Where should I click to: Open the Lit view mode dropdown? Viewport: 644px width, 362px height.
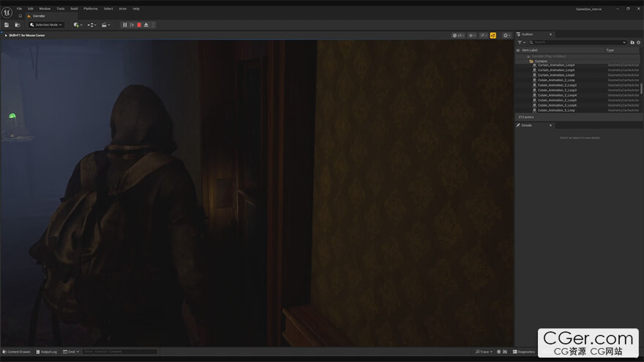click(458, 35)
